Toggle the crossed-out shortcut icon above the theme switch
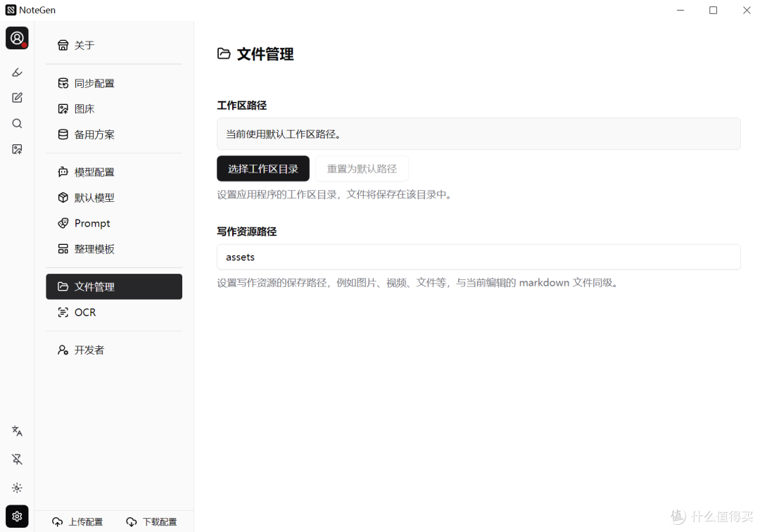Screen dimensions: 760x532 click(x=17, y=459)
